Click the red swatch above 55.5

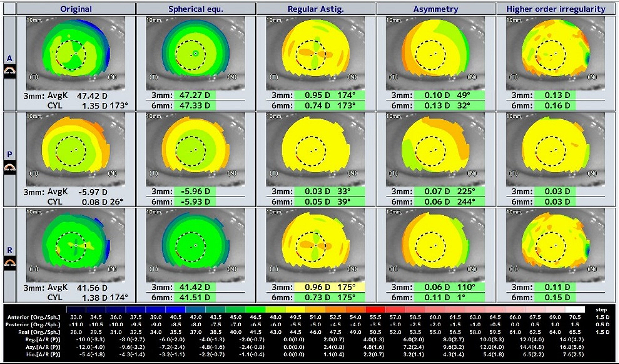[375, 310]
